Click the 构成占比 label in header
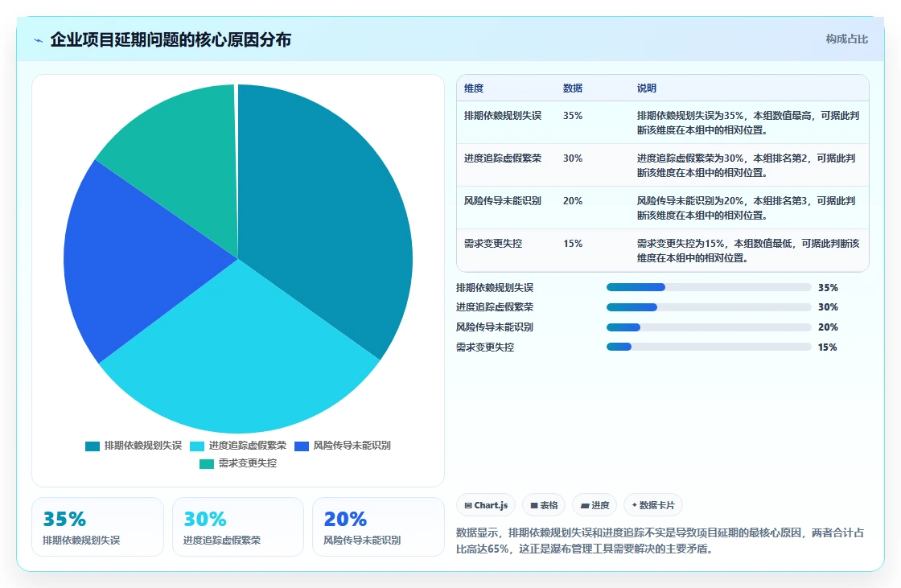901x588 pixels. tap(846, 39)
